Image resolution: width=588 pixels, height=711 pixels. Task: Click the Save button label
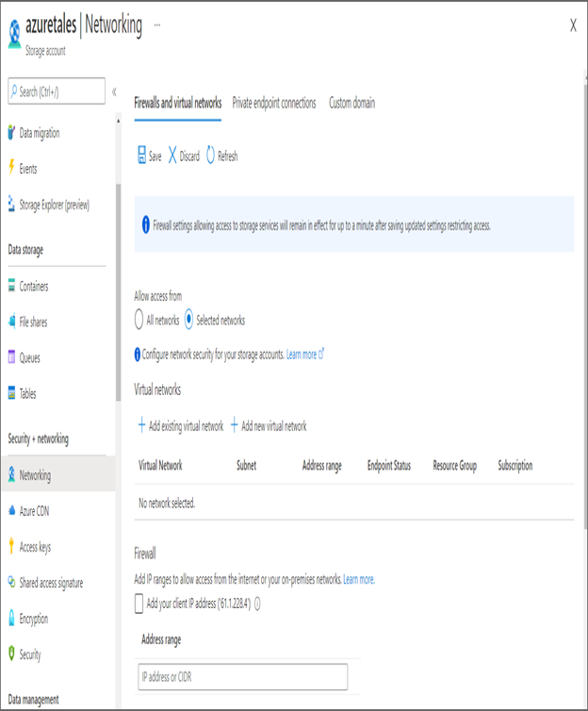[155, 157]
